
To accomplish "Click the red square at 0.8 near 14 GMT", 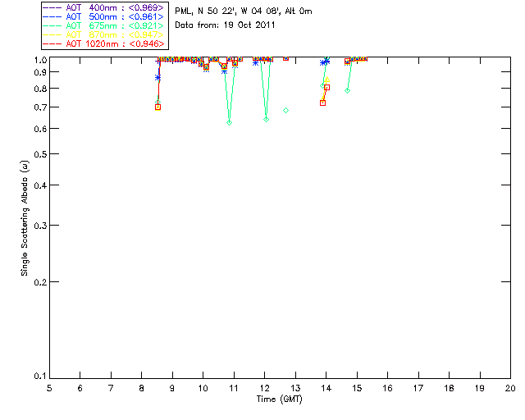I will tap(327, 88).
